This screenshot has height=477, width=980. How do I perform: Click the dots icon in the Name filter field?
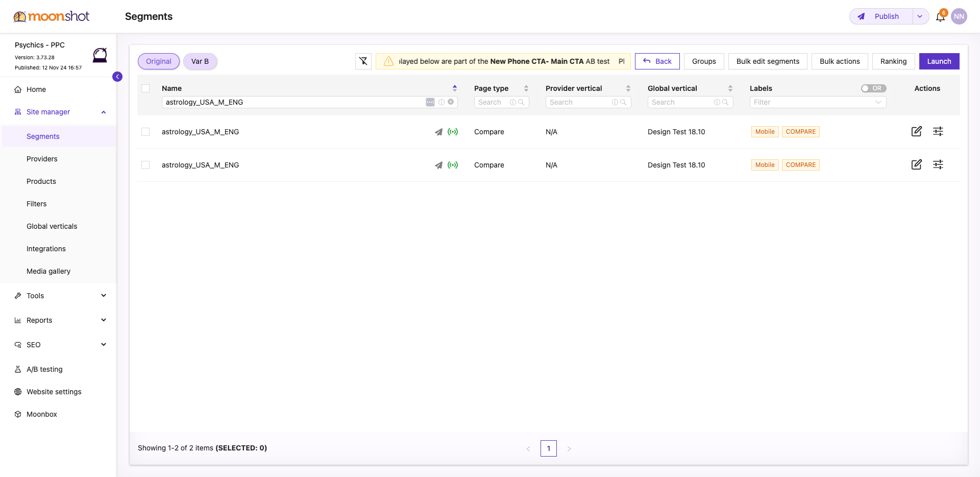pyautogui.click(x=430, y=102)
